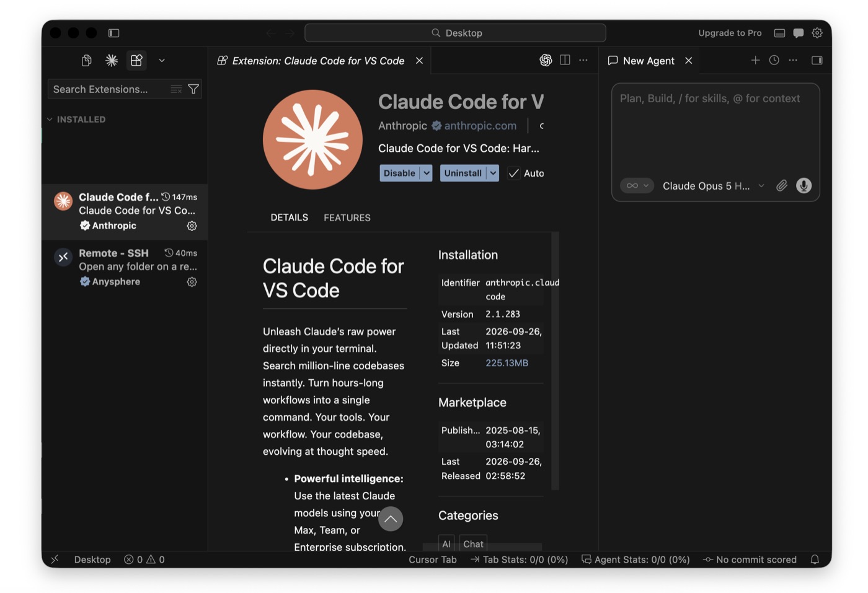Screen dimensions: 868x593
Task: Click Agent Stats: 0/0 (0%) status entry
Action: tap(635, 560)
